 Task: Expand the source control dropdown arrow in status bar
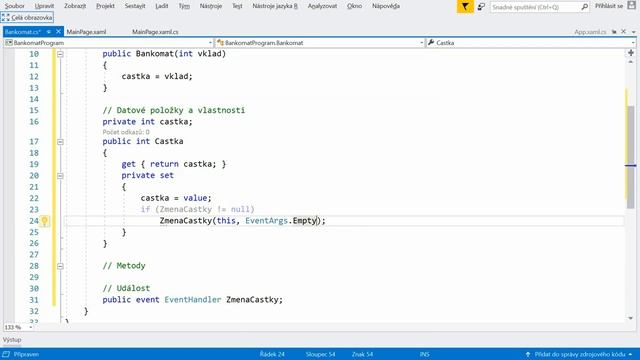click(x=631, y=354)
